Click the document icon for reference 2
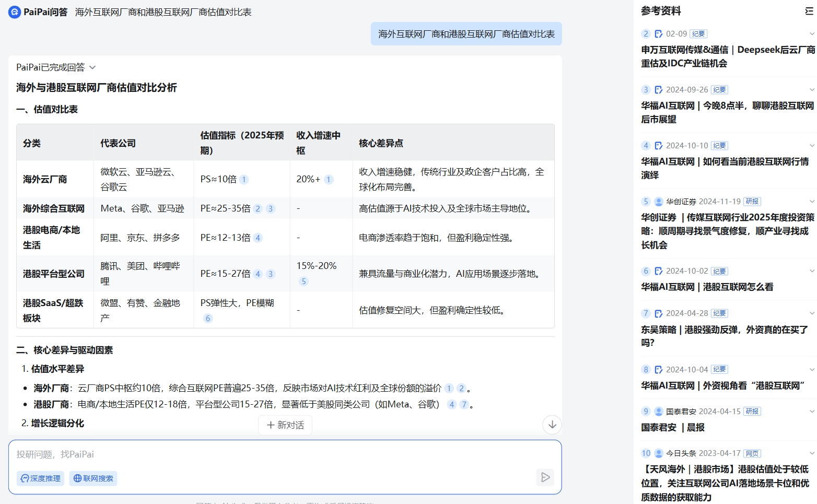This screenshot has height=504, width=817. (658, 34)
